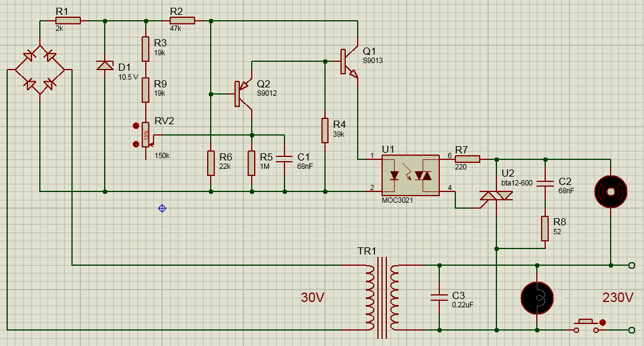This screenshot has height=346, width=644.
Task: Click the Q1 S9013 transistor symbol
Action: (348, 62)
